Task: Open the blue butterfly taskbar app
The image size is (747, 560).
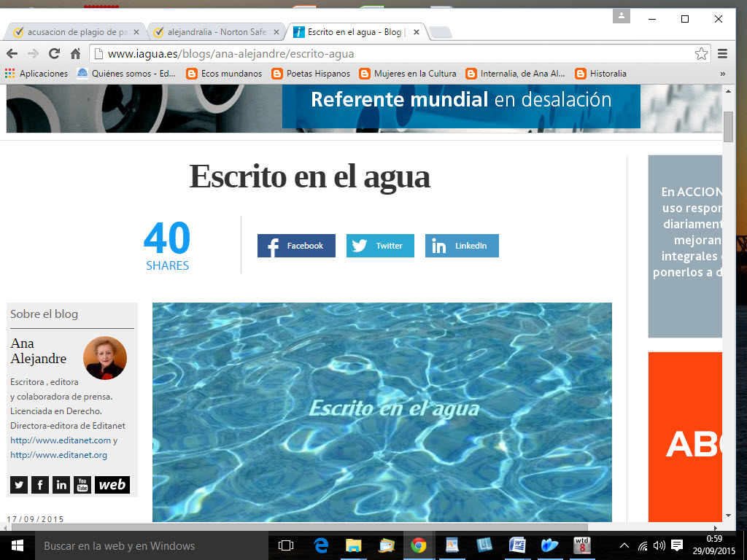Action: (x=549, y=545)
